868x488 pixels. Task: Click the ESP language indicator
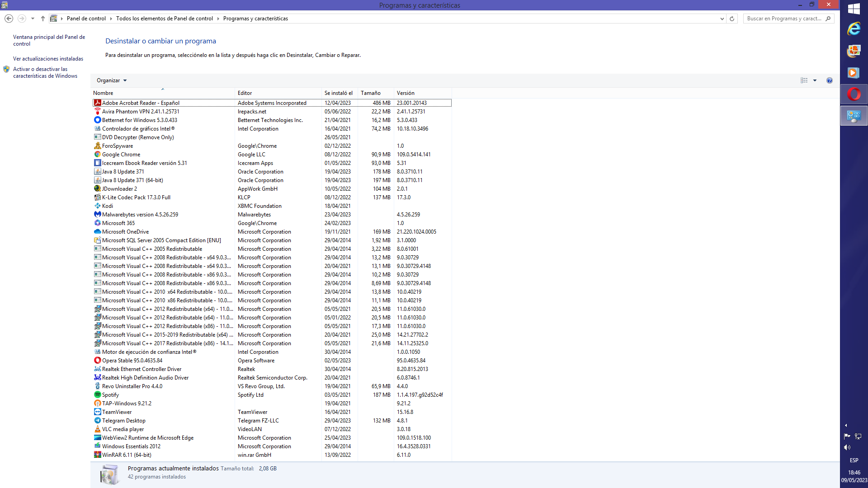[854, 460]
